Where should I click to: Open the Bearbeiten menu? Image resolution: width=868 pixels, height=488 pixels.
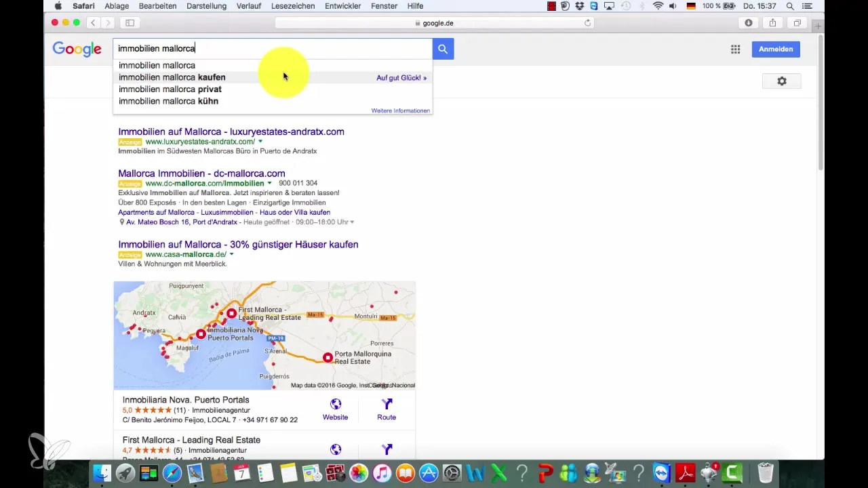pyautogui.click(x=157, y=5)
